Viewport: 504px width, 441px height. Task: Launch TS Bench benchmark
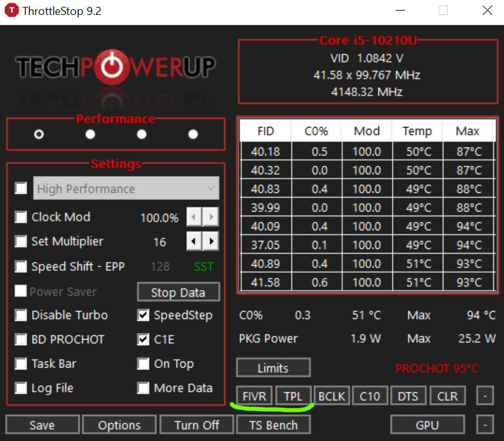click(x=273, y=425)
